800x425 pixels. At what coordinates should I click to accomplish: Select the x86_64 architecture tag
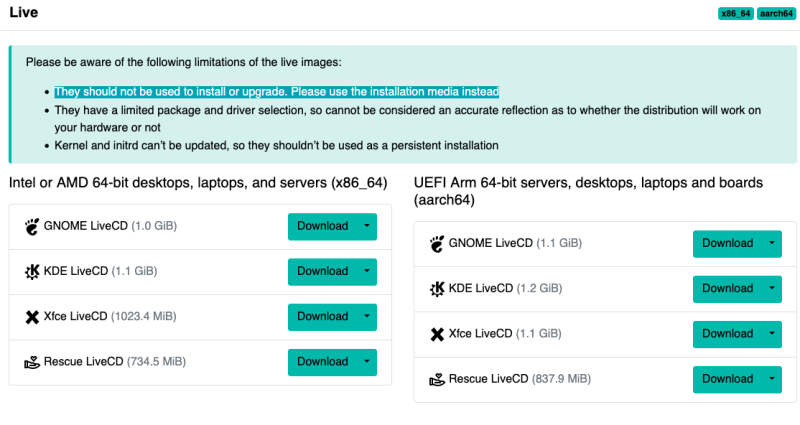[735, 15]
